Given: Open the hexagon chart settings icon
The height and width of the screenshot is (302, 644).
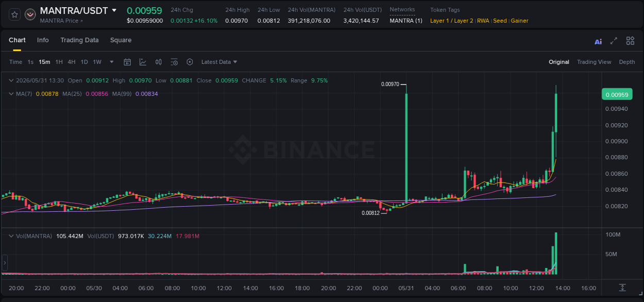Looking at the screenshot, I should (x=190, y=62).
